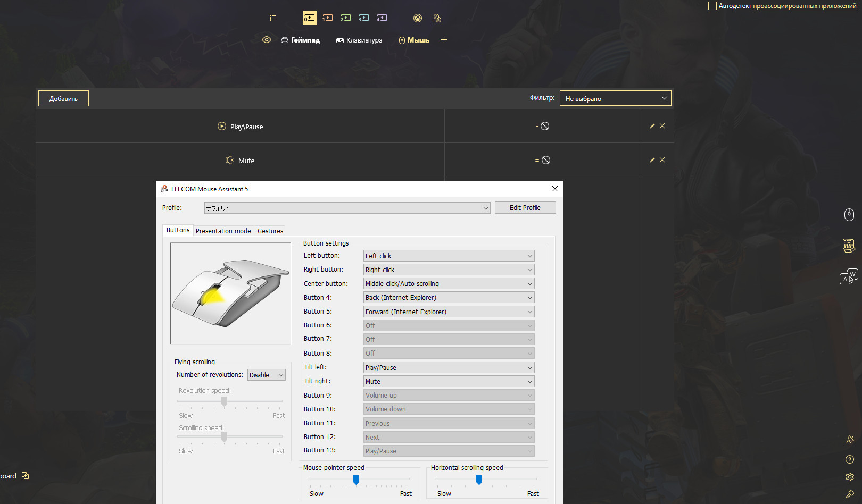The height and width of the screenshot is (504, 862).
Task: Delete the Mute mapping row
Action: pyautogui.click(x=662, y=160)
